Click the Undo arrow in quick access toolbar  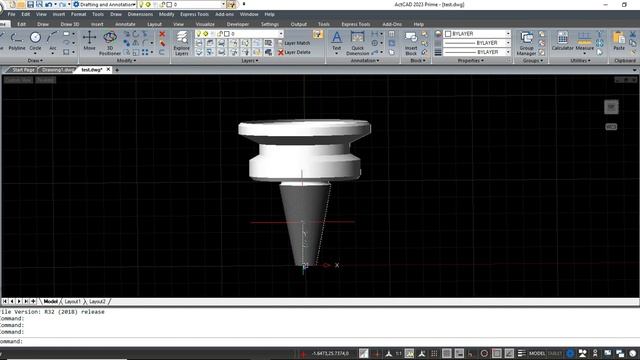coord(48,4)
